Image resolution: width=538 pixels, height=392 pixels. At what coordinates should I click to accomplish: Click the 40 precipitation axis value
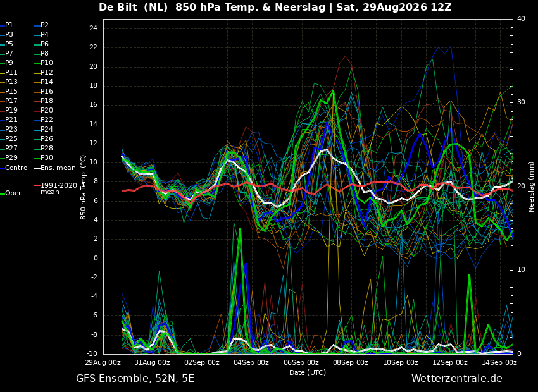pos(521,18)
